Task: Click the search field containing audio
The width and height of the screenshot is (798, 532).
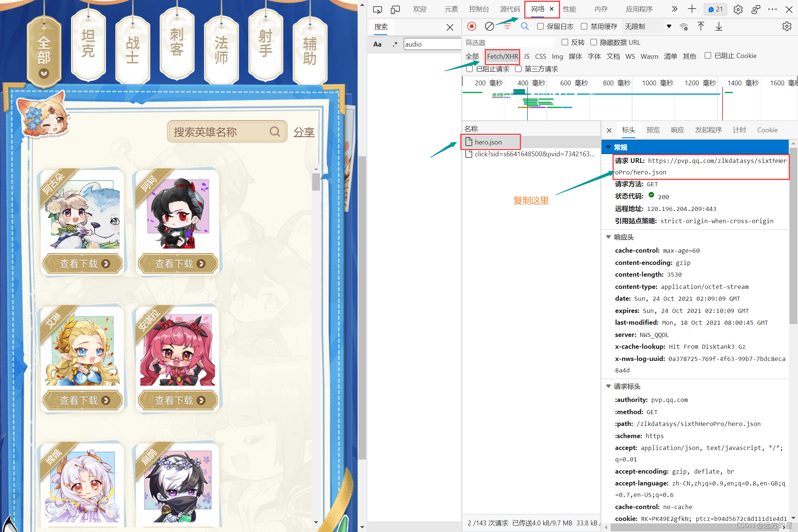Action: tap(432, 44)
